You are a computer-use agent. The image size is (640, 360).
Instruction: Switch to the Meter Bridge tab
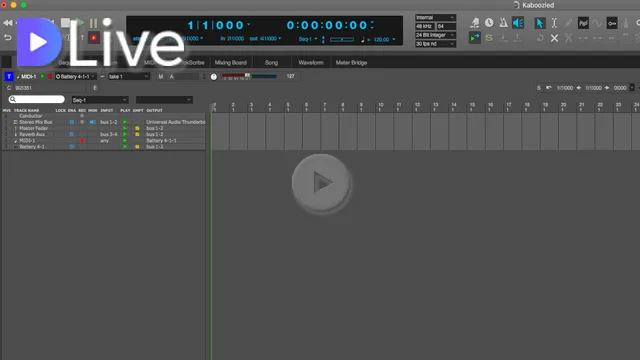coord(351,62)
